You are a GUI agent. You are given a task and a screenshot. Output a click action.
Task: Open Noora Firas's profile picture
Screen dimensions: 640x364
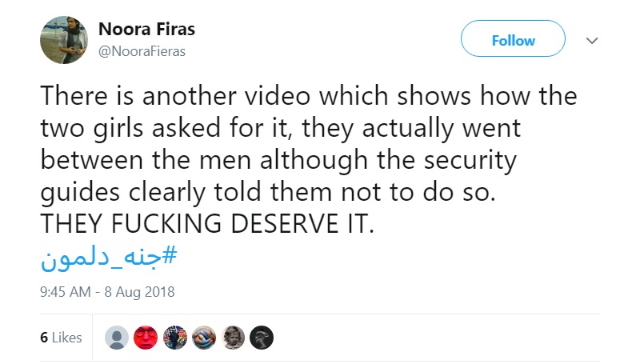pos(64,40)
